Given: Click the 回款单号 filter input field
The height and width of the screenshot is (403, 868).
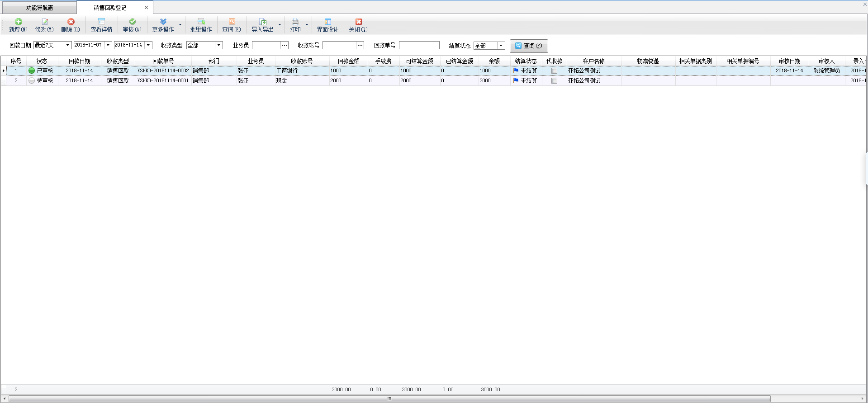Looking at the screenshot, I should coord(419,45).
